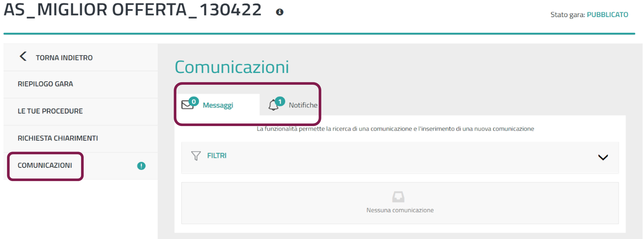Click the notification count badge showing 1
644x239 pixels.
click(x=280, y=102)
